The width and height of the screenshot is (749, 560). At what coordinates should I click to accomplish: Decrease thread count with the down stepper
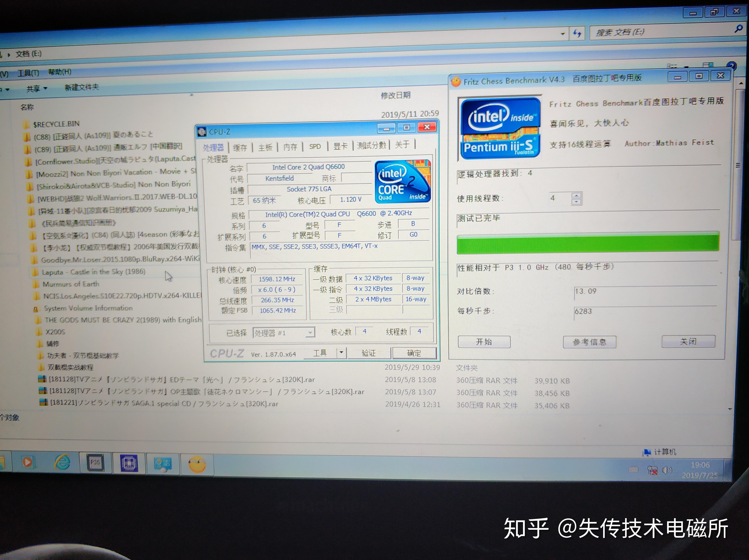[x=576, y=202]
